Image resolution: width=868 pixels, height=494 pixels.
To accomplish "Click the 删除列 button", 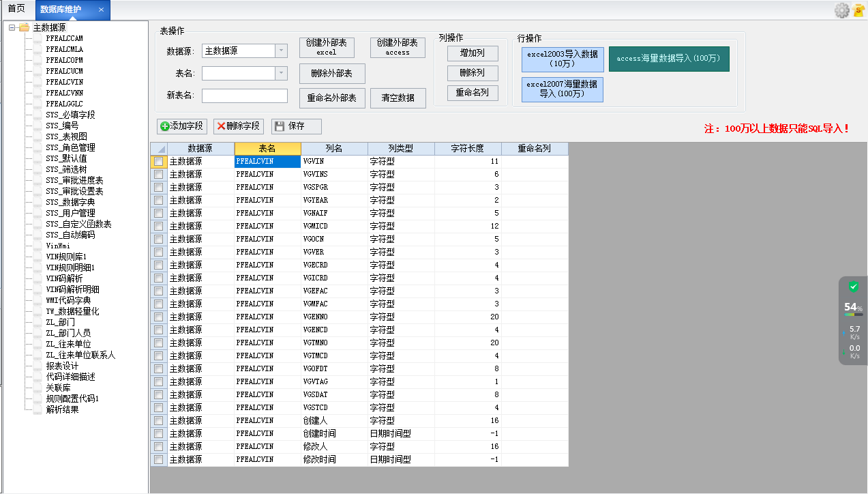I will click(473, 73).
